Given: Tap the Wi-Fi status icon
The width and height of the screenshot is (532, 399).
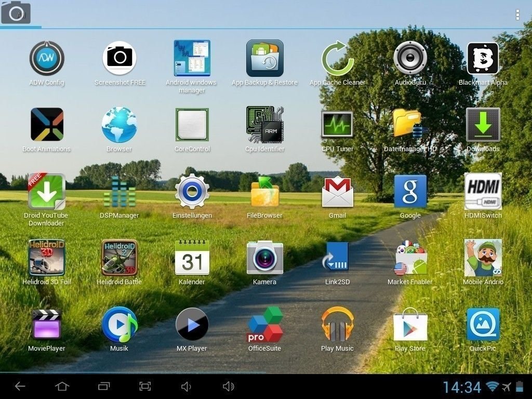Looking at the screenshot, I should coord(493,386).
